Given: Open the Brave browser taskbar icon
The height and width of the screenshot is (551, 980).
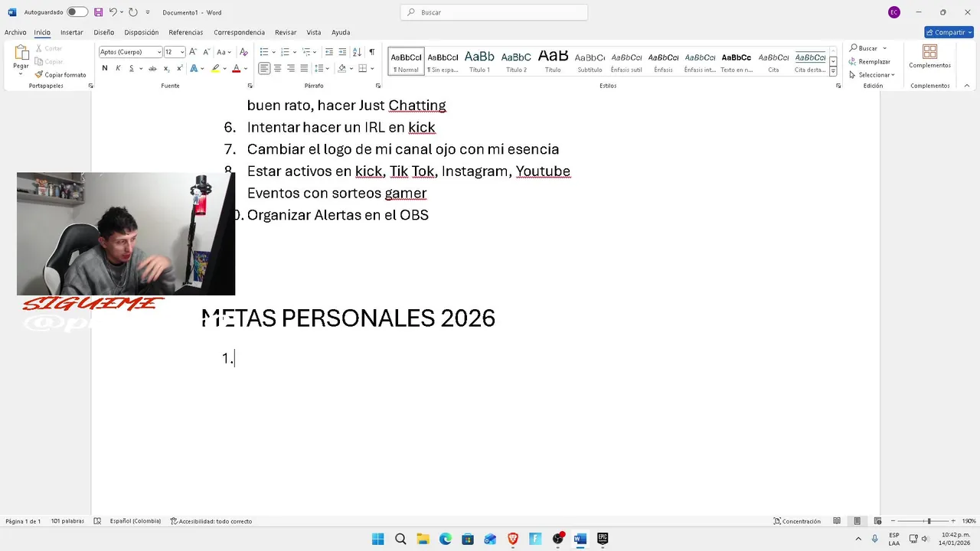Looking at the screenshot, I should pyautogui.click(x=513, y=539).
